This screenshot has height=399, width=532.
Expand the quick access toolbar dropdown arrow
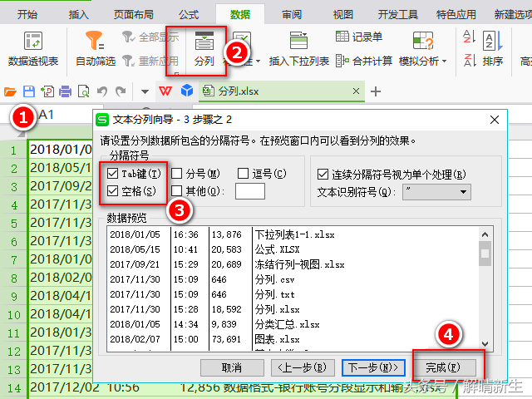[x=145, y=91]
